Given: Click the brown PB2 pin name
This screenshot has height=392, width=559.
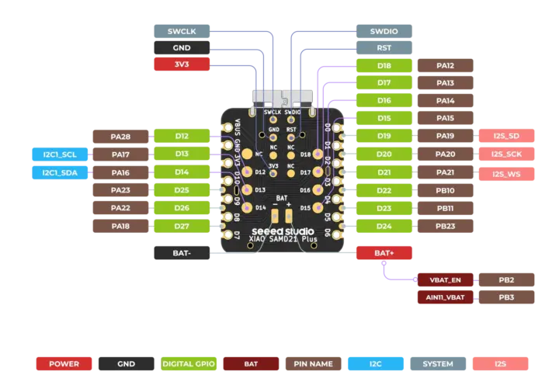Looking at the screenshot, I should point(506,279).
